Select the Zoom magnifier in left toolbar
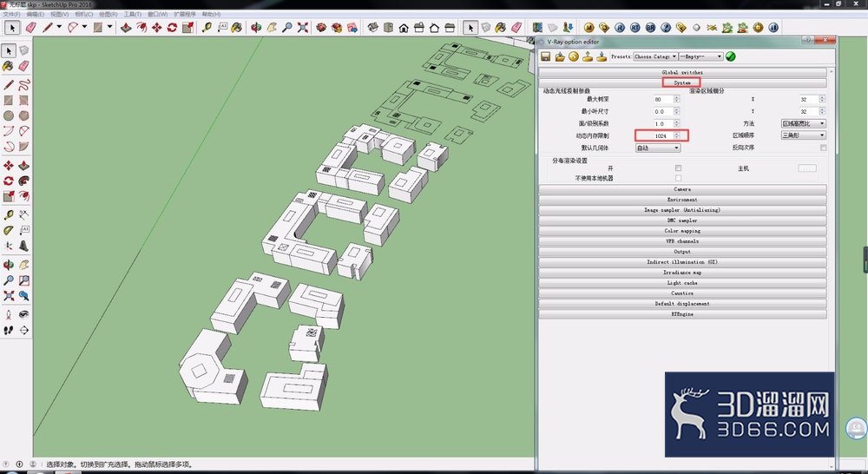The image size is (868, 474). click(x=9, y=280)
